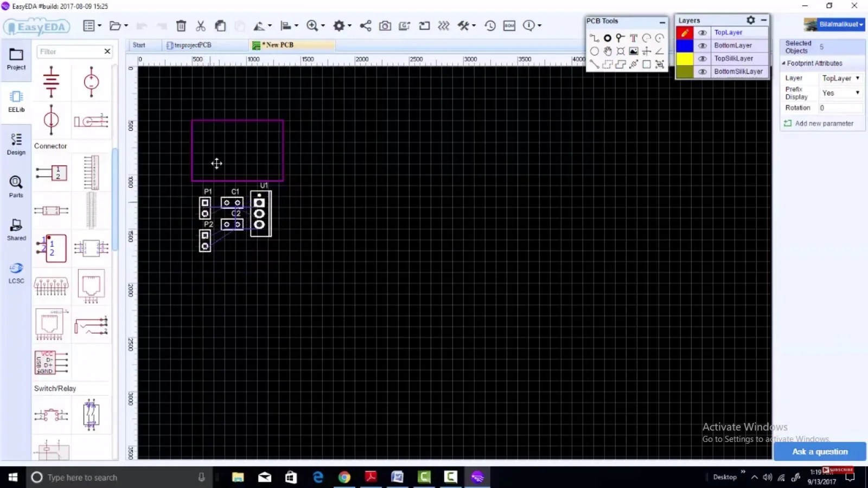Select the Text tool in PCB Tools

tap(633, 38)
